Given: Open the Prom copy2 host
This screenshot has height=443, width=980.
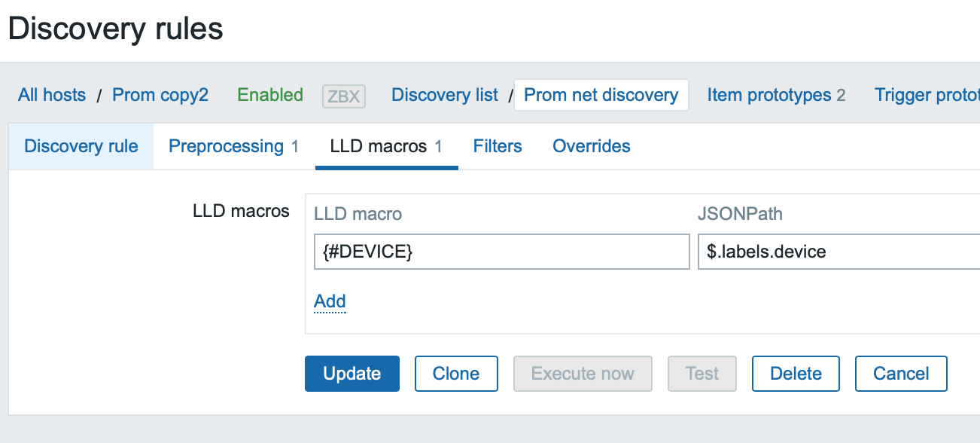Looking at the screenshot, I should point(160,95).
